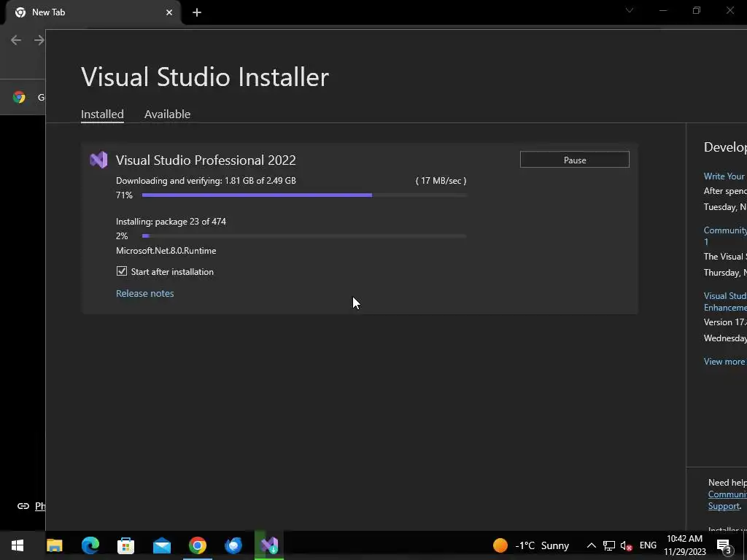Show hidden system tray icons
The height and width of the screenshot is (560, 747).
coord(591,545)
